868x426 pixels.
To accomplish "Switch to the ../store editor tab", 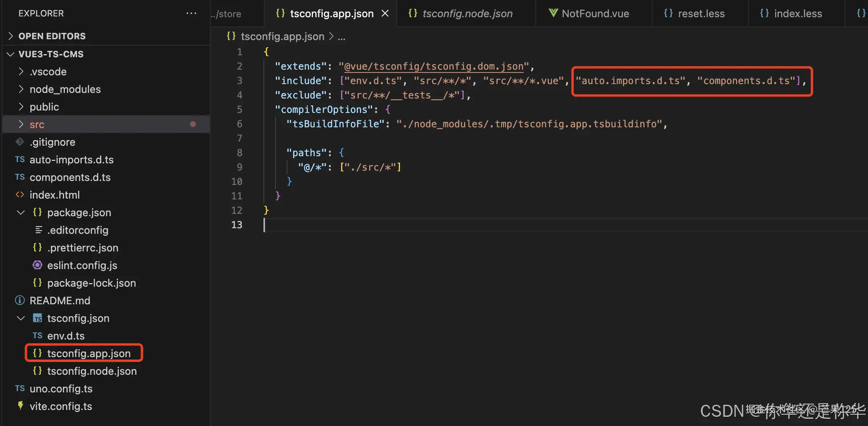I will (237, 14).
